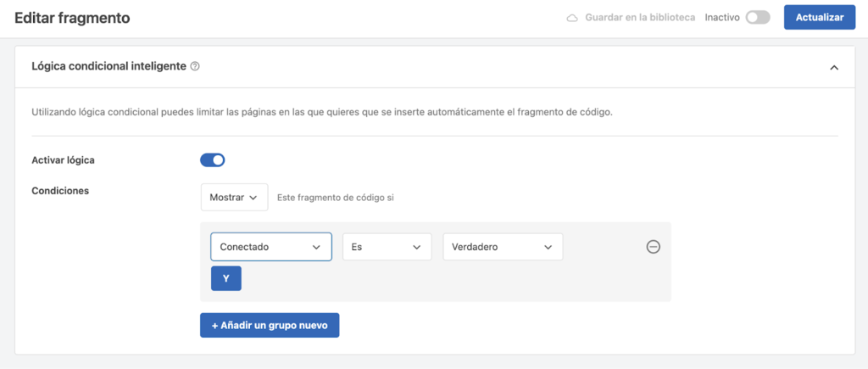868x369 pixels.
Task: Remove the condition row with minus icon
Action: (x=653, y=247)
